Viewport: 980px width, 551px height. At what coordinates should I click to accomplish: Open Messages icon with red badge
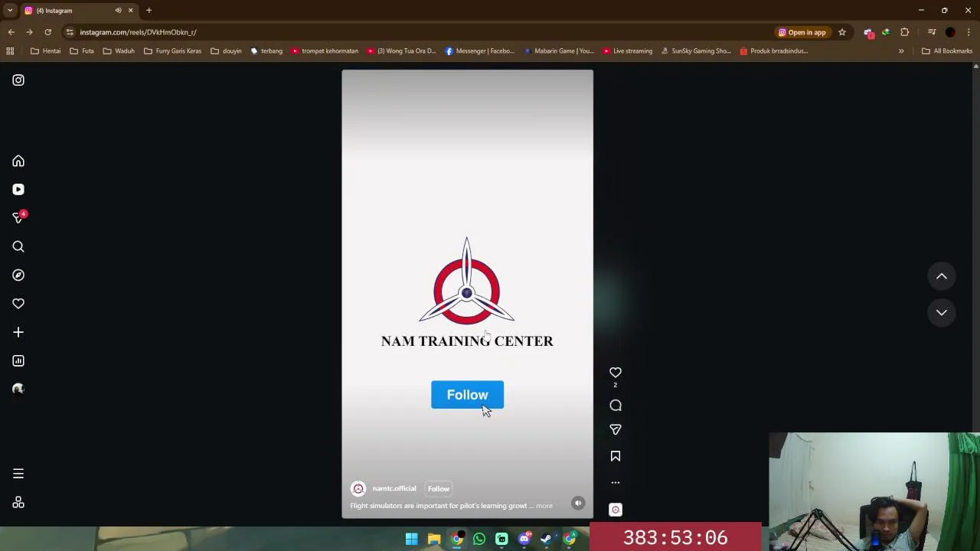pyautogui.click(x=18, y=218)
